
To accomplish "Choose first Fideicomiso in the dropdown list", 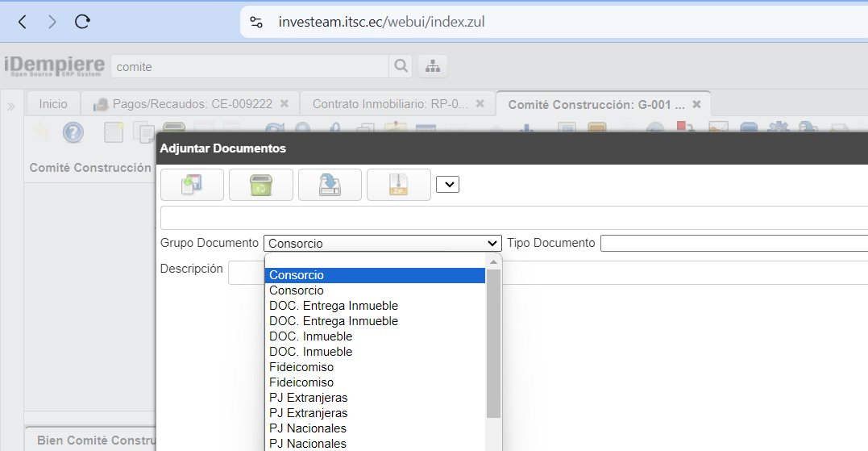I will coord(301,367).
